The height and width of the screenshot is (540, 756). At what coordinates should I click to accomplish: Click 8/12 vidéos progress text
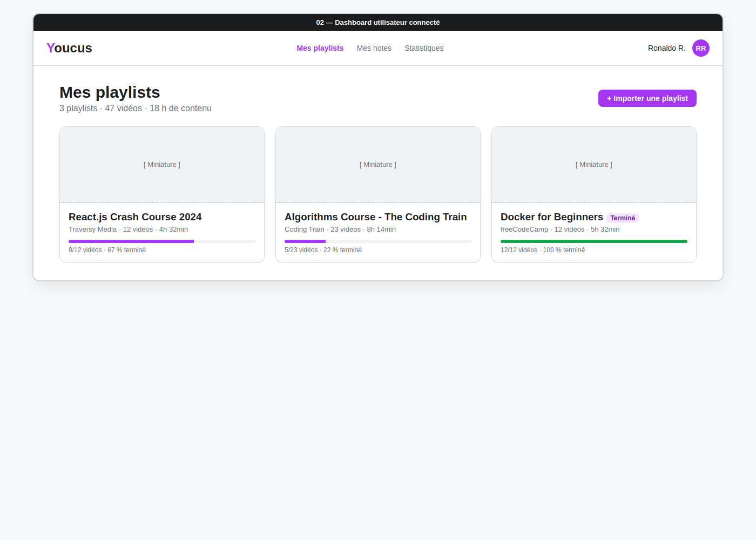[107, 250]
